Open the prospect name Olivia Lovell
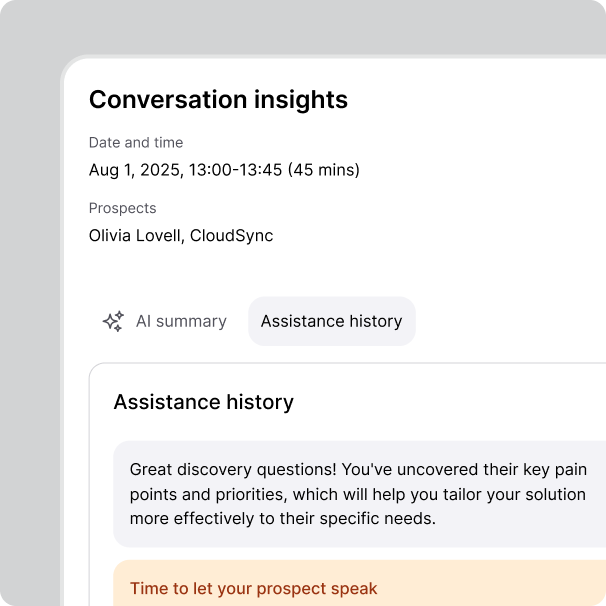This screenshot has height=606, width=606. point(135,236)
